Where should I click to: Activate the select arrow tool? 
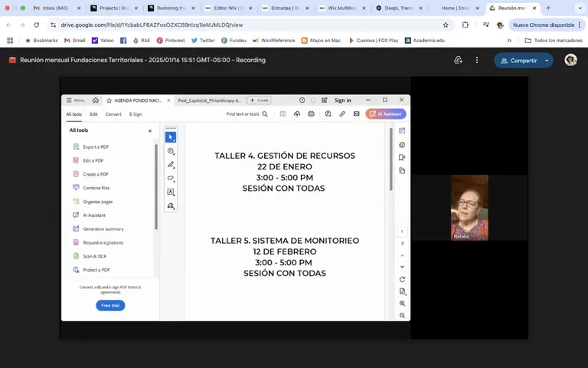[171, 137]
